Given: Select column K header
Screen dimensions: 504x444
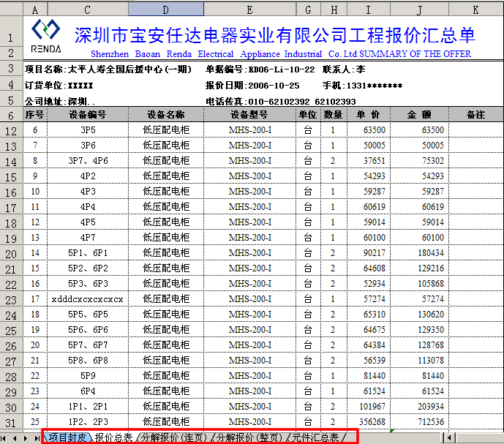Looking at the screenshot, I should click(476, 10).
